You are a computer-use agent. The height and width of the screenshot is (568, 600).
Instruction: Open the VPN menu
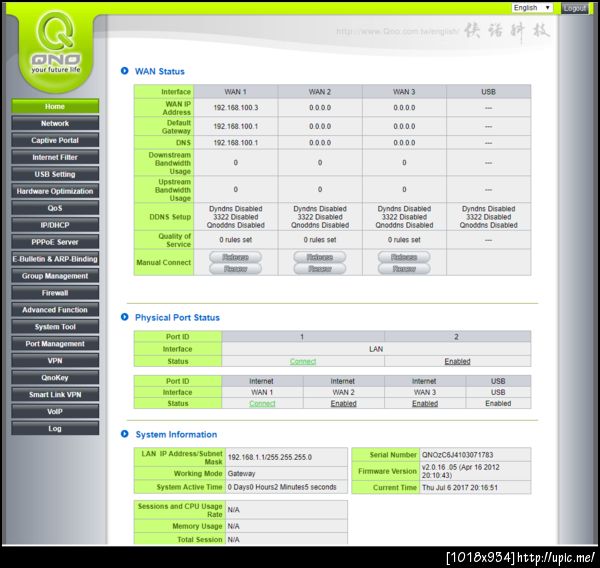[x=55, y=361]
